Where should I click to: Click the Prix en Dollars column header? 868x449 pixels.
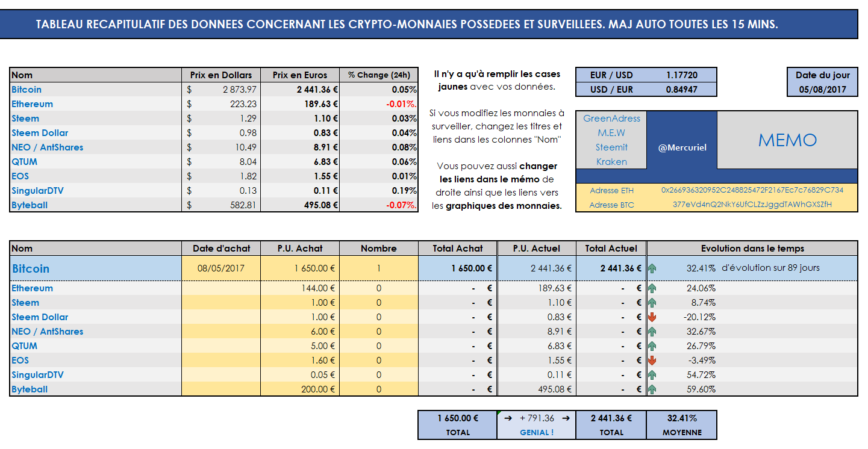point(221,75)
